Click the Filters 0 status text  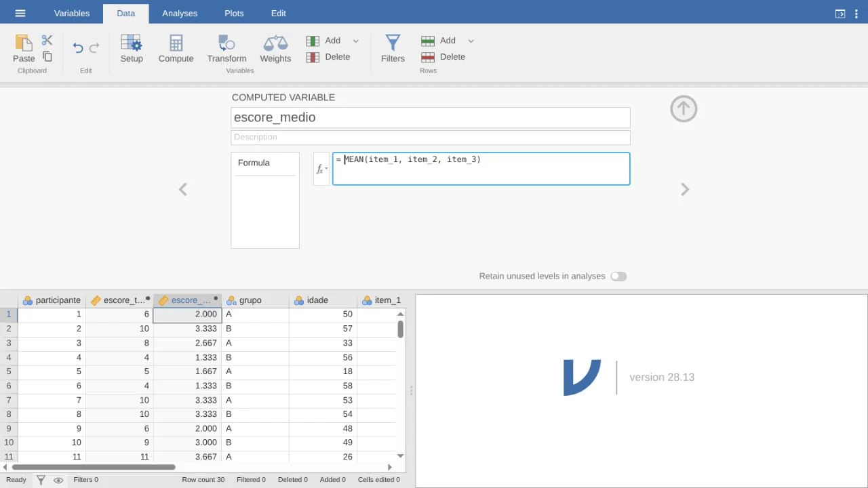pos(85,480)
